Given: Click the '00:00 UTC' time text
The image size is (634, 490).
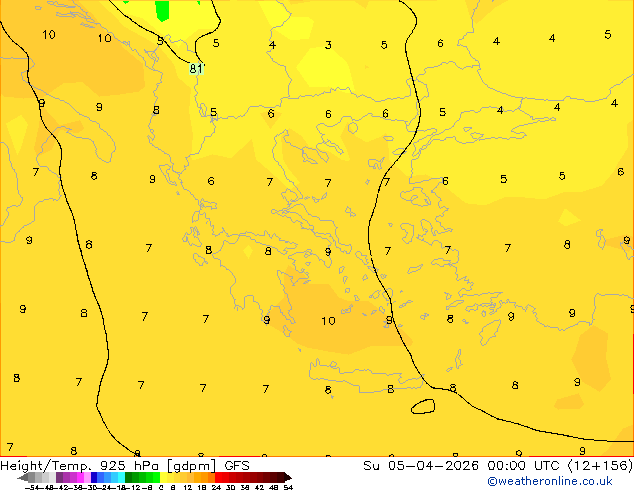Looking at the screenshot, I should pos(526,466).
